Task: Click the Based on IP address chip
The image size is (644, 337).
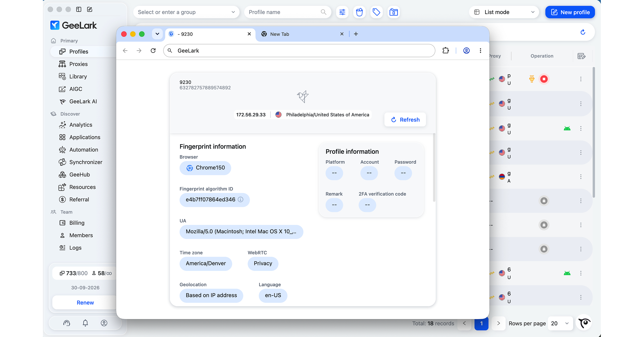Action: click(211, 296)
